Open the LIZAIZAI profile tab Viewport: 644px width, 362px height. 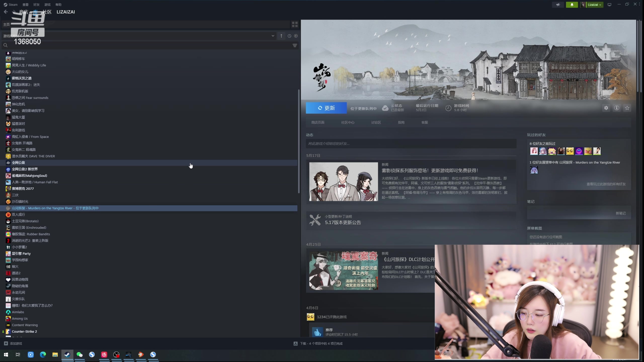pyautogui.click(x=66, y=12)
